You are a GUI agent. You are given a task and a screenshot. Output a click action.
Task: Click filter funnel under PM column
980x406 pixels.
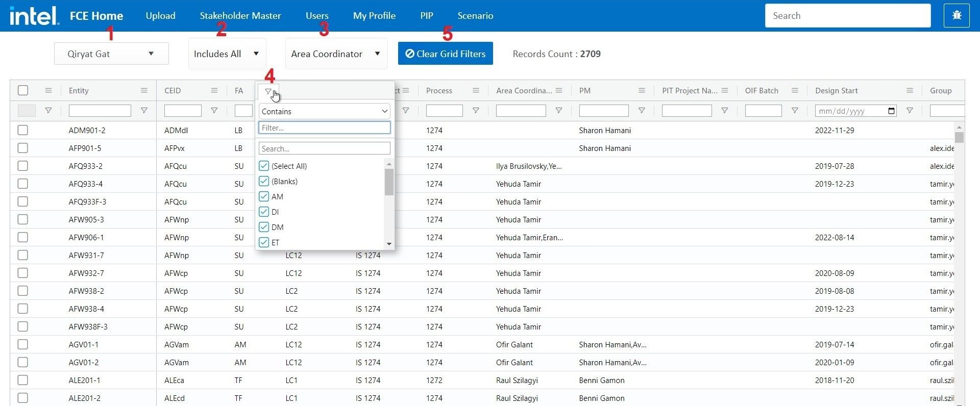tap(642, 111)
